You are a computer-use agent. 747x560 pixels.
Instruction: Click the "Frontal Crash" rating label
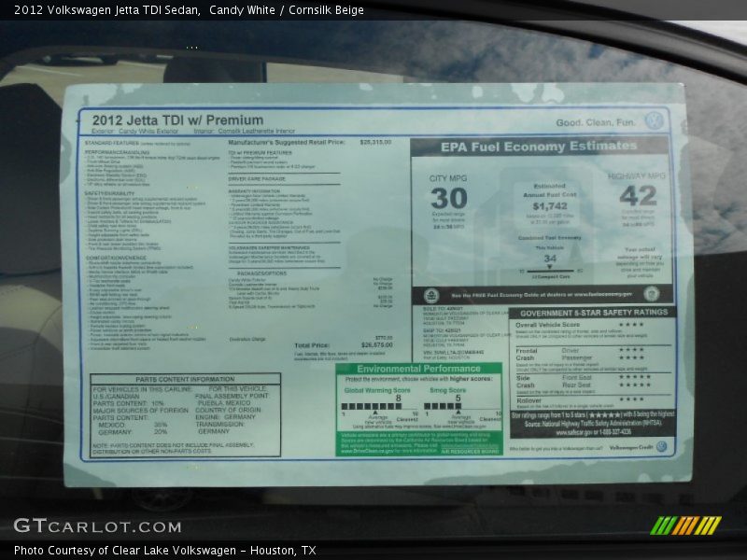click(527, 355)
